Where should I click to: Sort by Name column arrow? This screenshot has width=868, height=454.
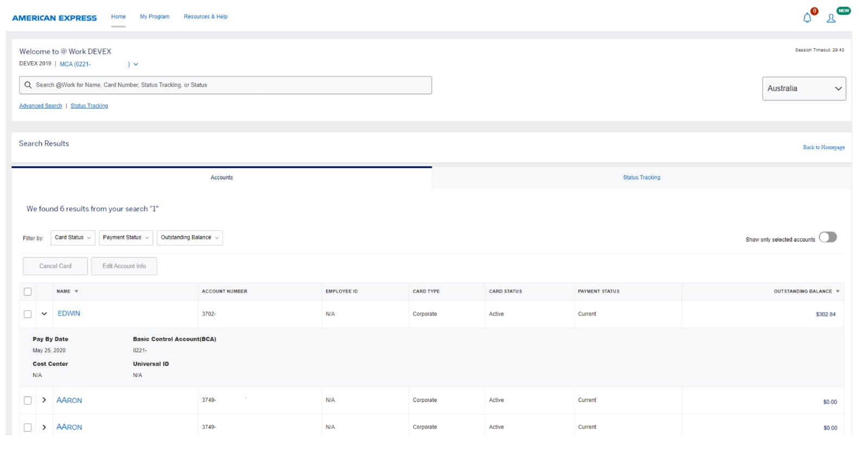point(76,291)
